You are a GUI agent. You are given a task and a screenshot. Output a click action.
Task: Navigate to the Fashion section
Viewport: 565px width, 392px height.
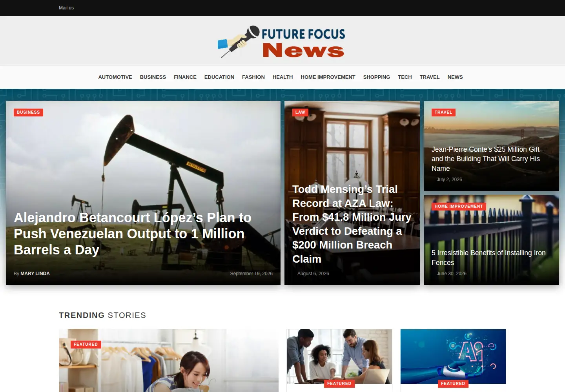(x=253, y=77)
